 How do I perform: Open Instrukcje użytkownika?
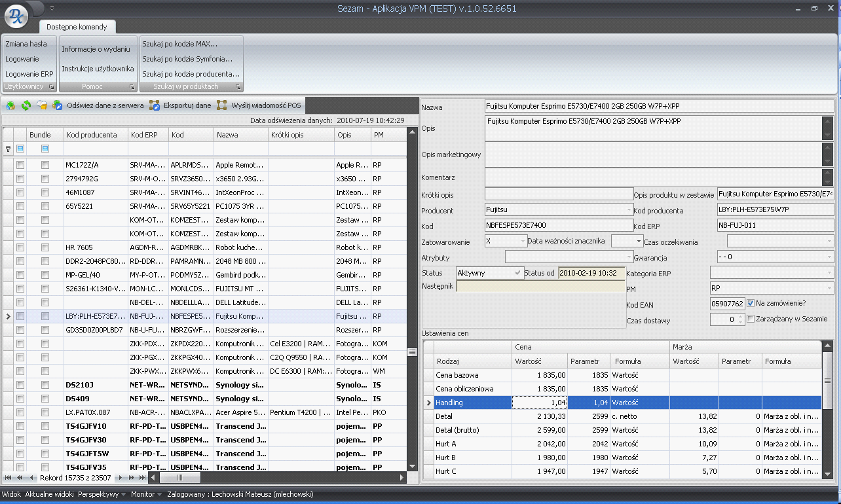[98, 69]
